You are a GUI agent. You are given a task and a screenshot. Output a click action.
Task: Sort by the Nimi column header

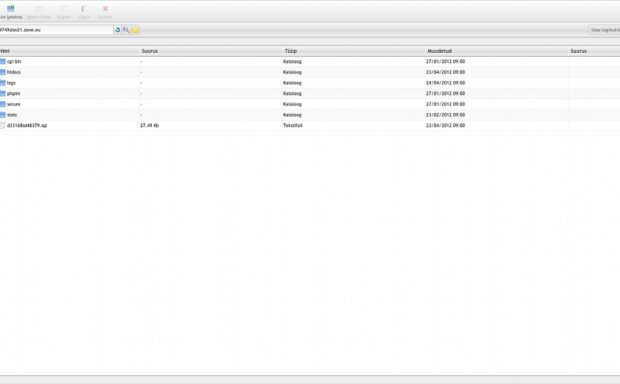(x=5, y=51)
